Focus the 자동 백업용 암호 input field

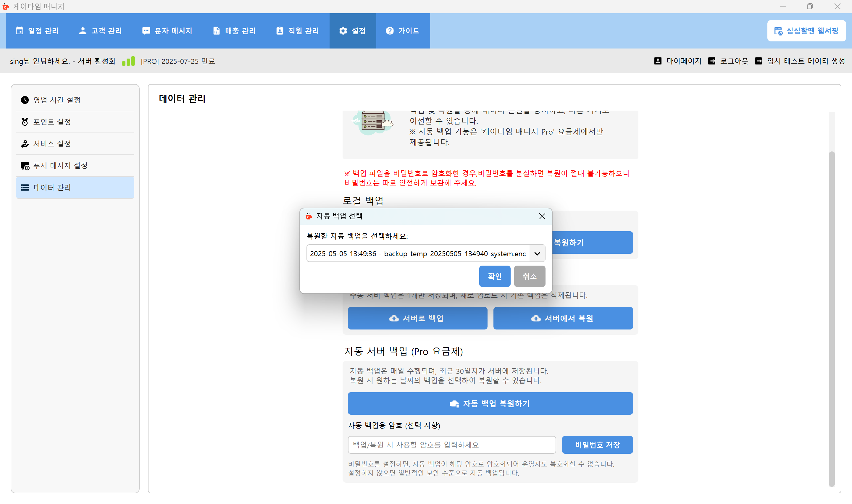point(452,445)
